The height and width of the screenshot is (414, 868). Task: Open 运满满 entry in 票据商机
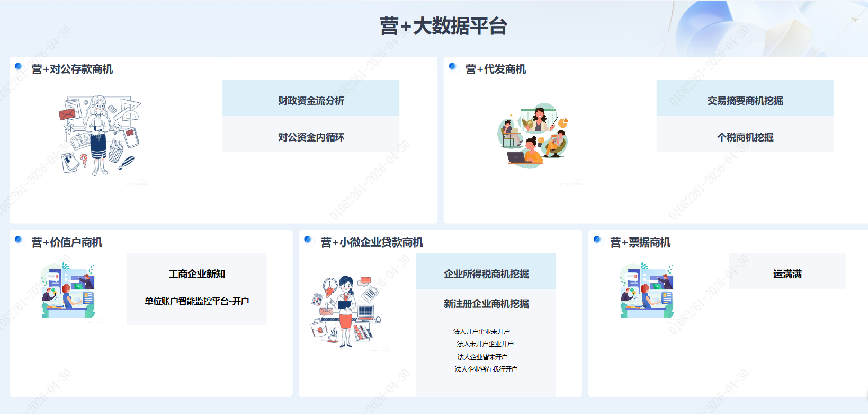(788, 271)
